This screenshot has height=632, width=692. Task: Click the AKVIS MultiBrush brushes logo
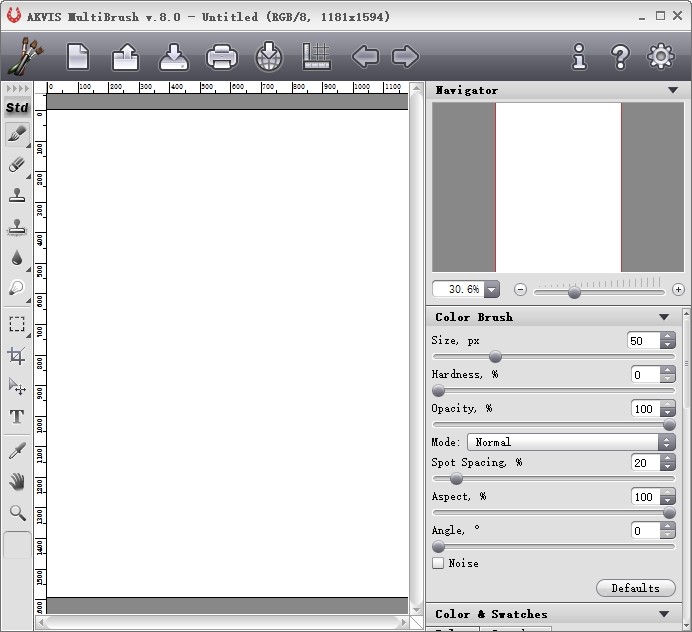[25, 56]
